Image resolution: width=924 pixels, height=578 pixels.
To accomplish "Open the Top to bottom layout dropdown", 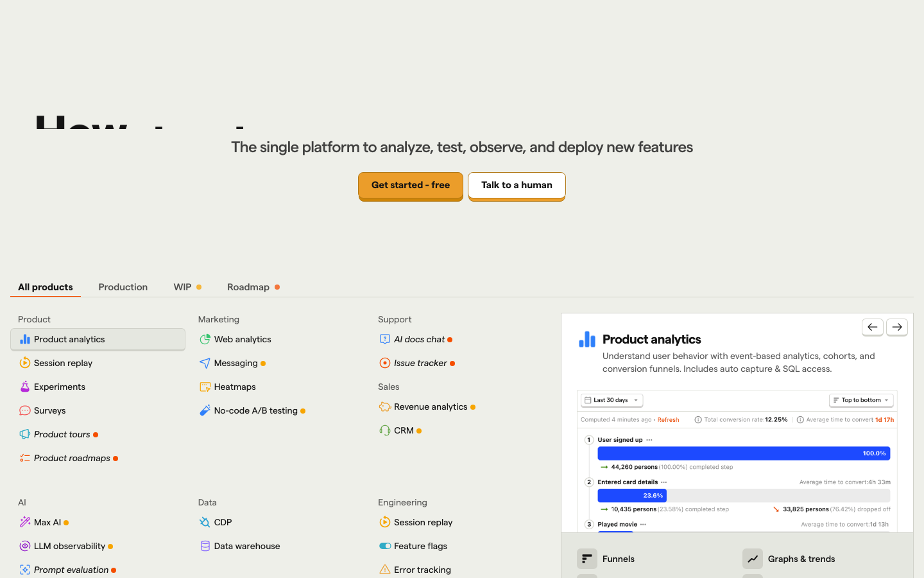I will 860,400.
